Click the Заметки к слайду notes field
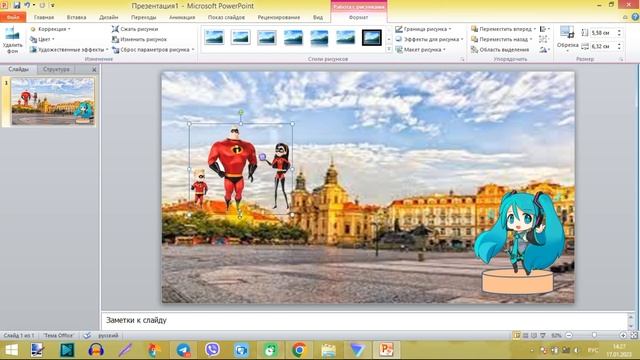 pos(365,320)
